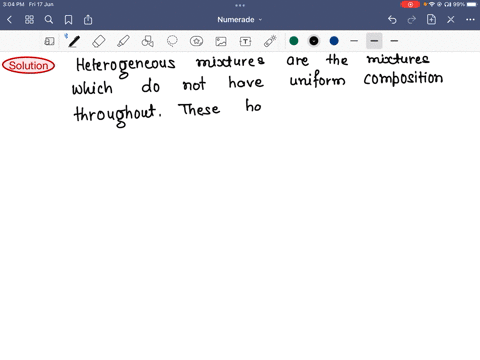The image size is (480, 360).
Task: Tap the status bar time 3:04 PM
Action: pyautogui.click(x=13, y=4)
